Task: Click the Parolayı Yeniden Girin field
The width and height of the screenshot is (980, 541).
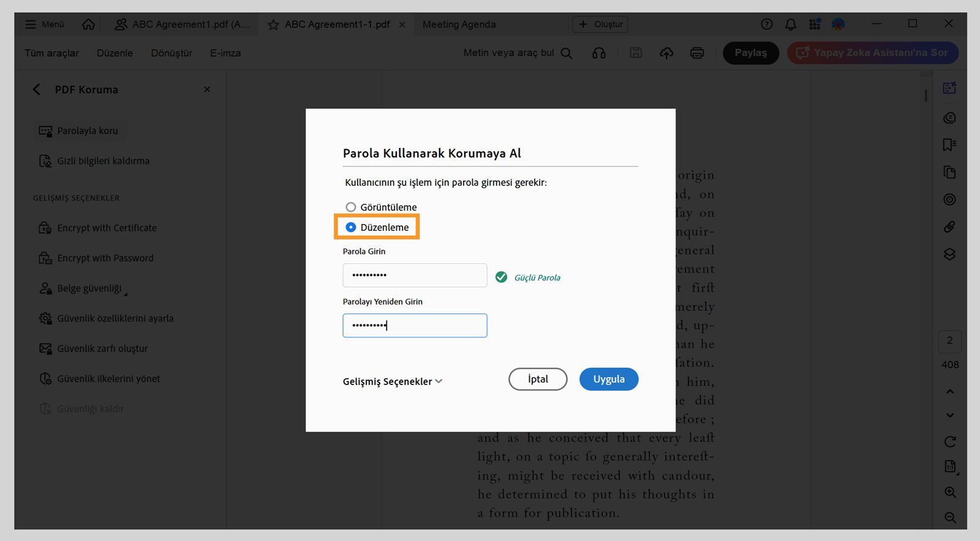Action: click(415, 326)
